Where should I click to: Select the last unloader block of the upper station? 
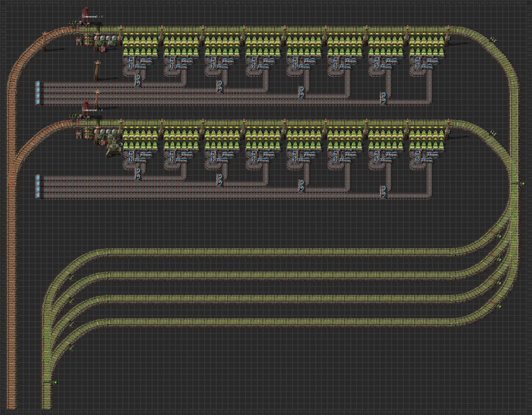click(x=427, y=45)
